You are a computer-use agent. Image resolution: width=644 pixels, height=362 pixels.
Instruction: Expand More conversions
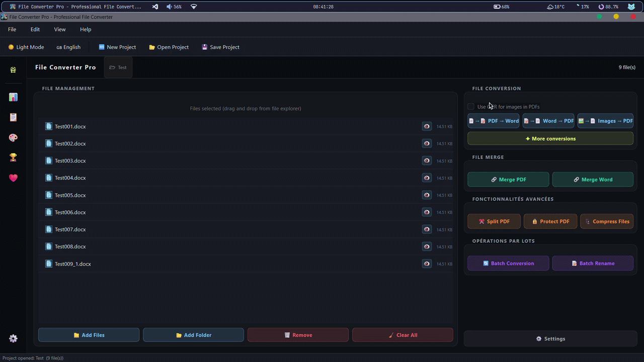tap(550, 138)
